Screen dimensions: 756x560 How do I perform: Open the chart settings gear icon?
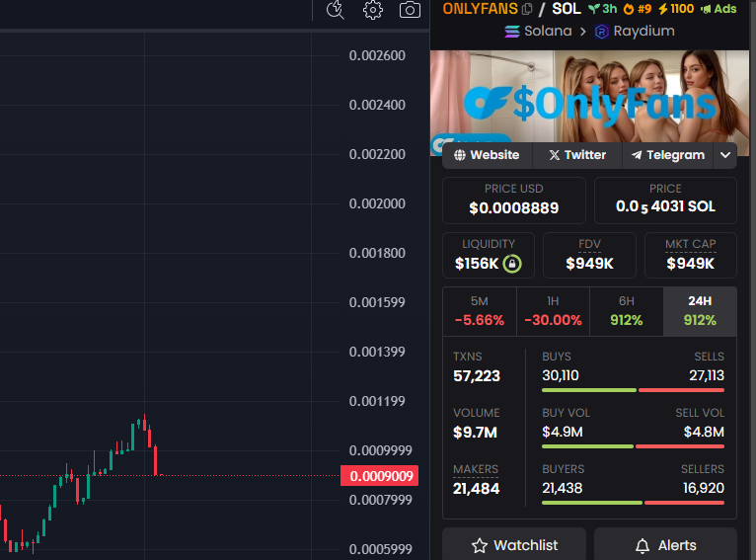coord(373,10)
